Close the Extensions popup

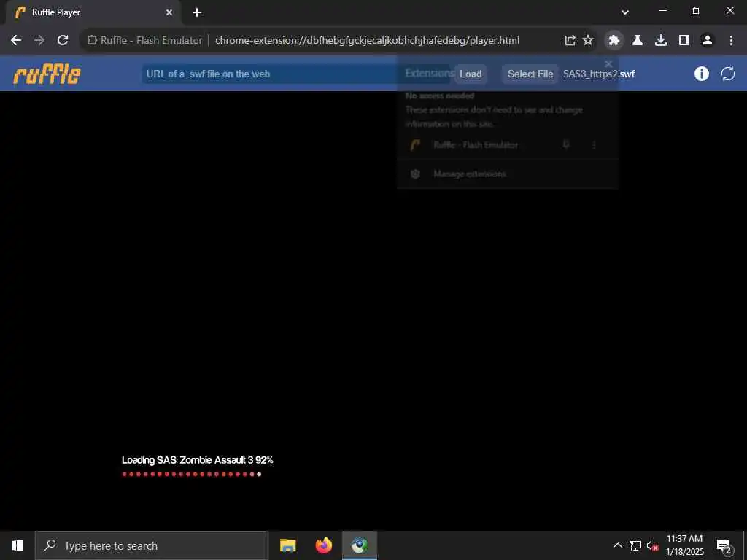(608, 64)
